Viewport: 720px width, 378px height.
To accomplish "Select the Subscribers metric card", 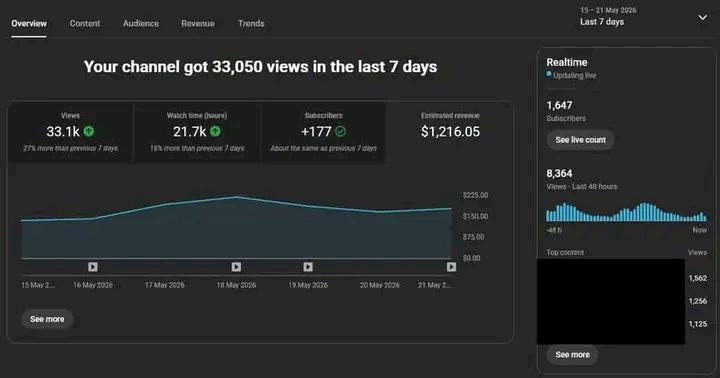I will pos(323,132).
